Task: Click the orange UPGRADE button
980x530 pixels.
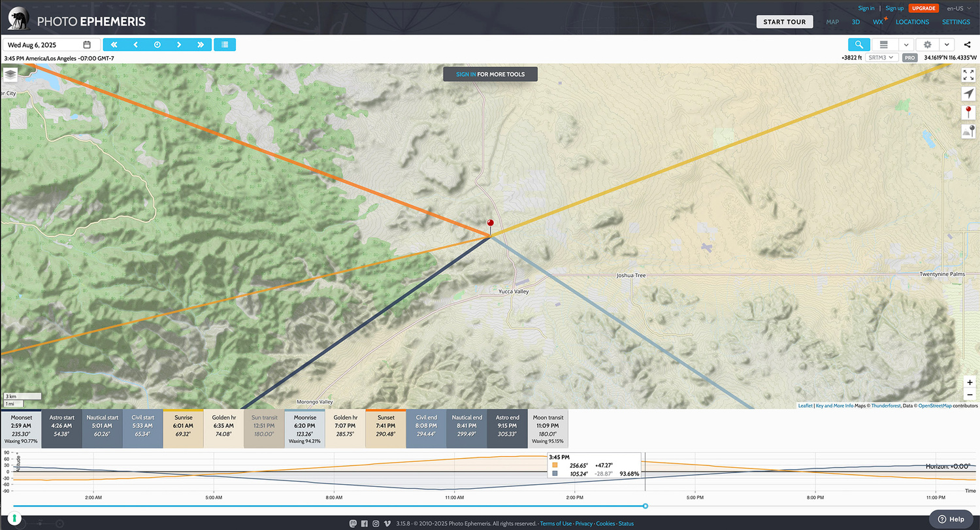Action: click(923, 8)
